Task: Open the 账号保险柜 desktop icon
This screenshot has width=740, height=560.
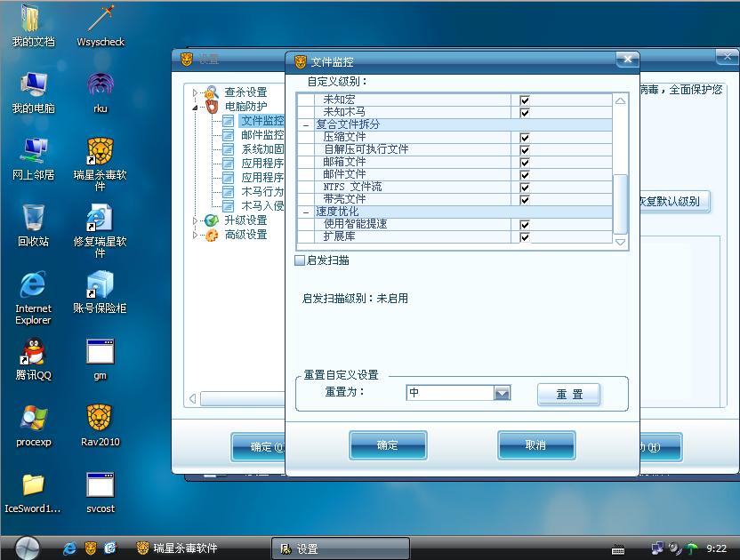Action: click(100, 285)
